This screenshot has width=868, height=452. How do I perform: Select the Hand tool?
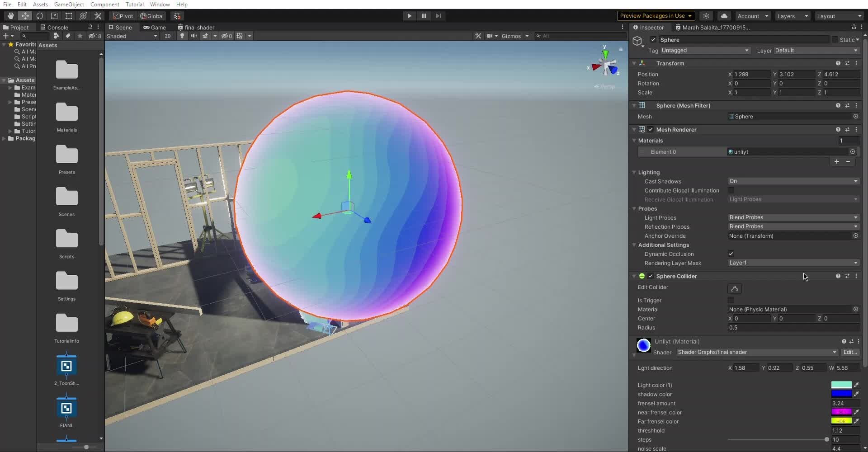11,16
